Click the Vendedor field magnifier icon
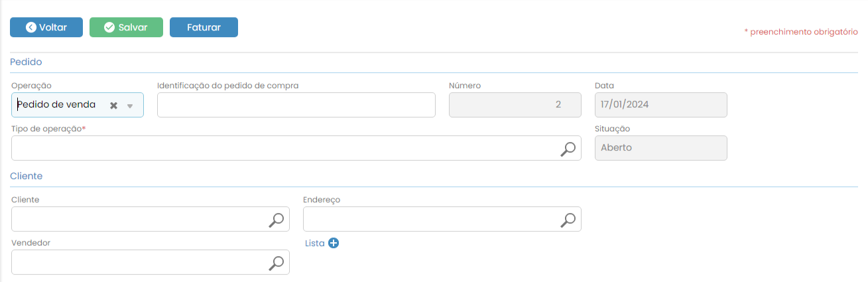Image resolution: width=868 pixels, height=282 pixels. coord(276,263)
